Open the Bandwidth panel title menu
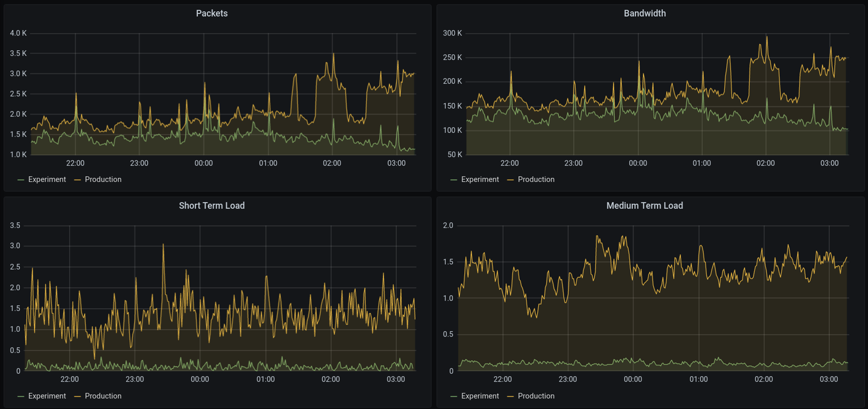The image size is (868, 409). coord(644,13)
